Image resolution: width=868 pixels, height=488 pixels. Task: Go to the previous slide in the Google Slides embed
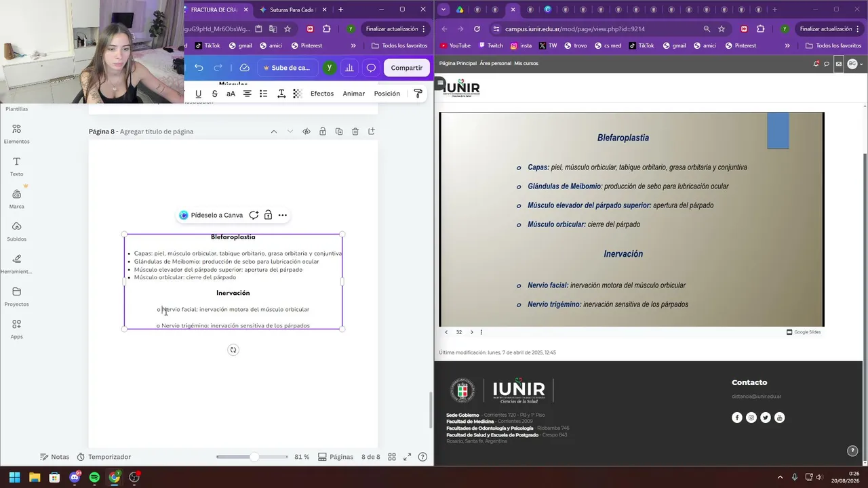click(446, 332)
